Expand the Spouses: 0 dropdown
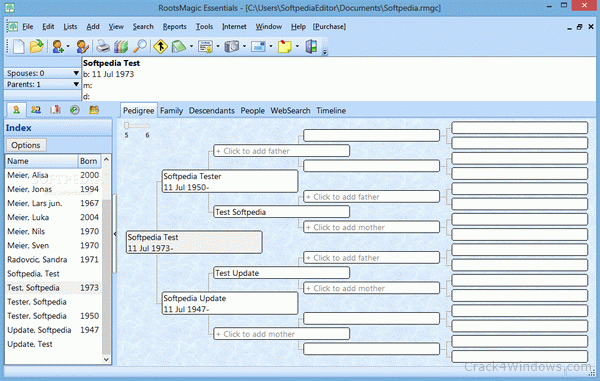Viewport: 600px width, 381px height. tap(76, 73)
